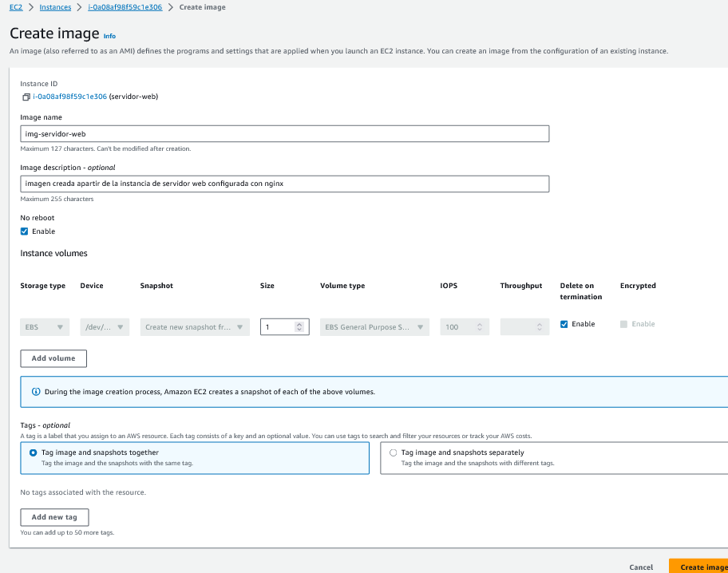Image resolution: width=728 pixels, height=573 pixels.
Task: Select Tag image and snapshots separately
Action: tap(393, 452)
